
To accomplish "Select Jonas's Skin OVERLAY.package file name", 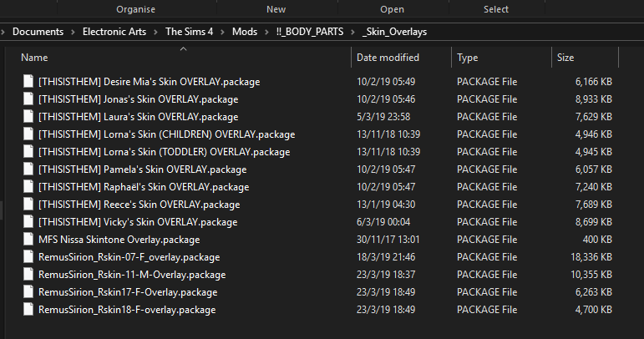I will [x=138, y=99].
